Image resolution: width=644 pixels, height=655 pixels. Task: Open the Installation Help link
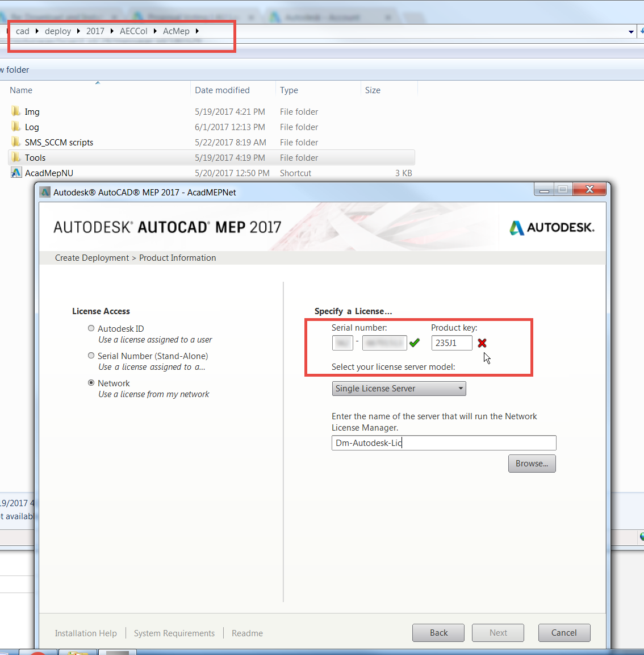click(86, 633)
